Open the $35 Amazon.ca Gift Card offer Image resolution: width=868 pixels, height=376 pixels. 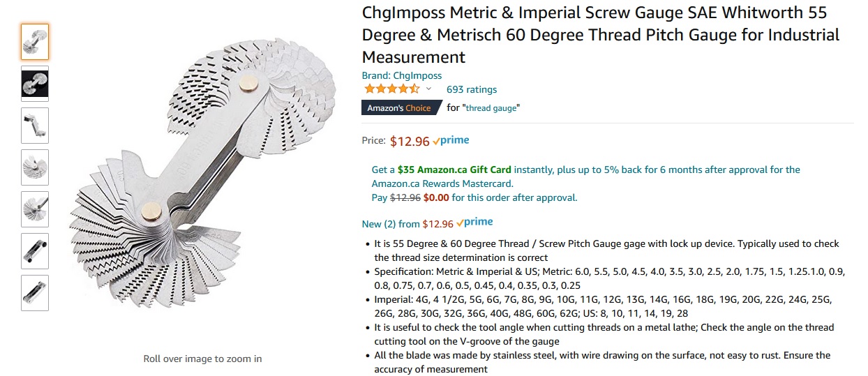(454, 170)
